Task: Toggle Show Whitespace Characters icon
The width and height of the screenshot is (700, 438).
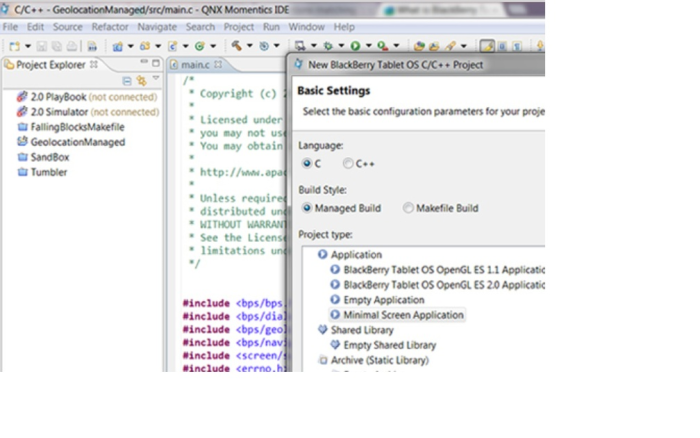Action: (x=517, y=46)
